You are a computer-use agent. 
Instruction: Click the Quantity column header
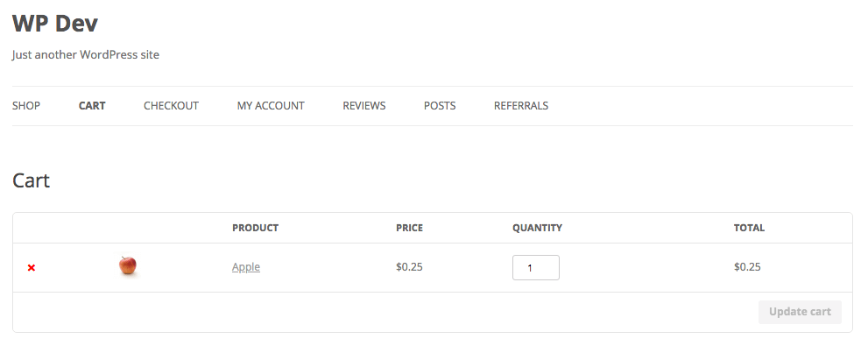click(x=537, y=228)
